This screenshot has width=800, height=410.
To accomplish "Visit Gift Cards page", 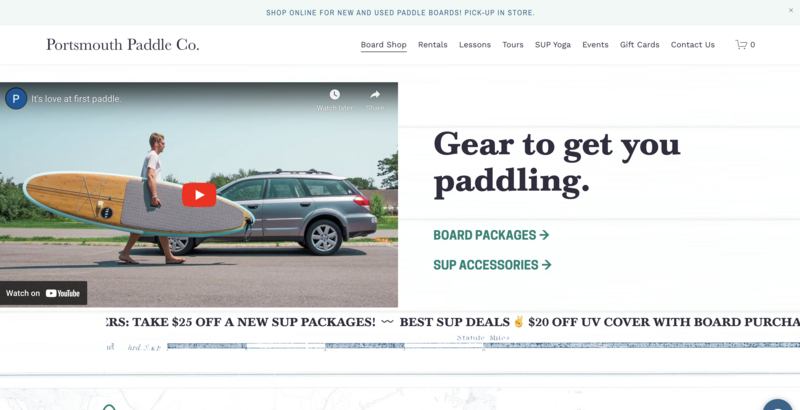I will point(640,45).
